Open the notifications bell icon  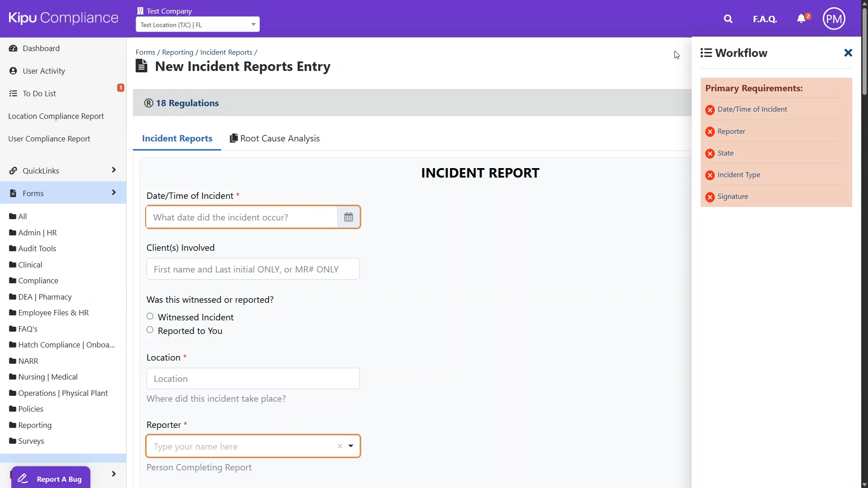point(801,19)
